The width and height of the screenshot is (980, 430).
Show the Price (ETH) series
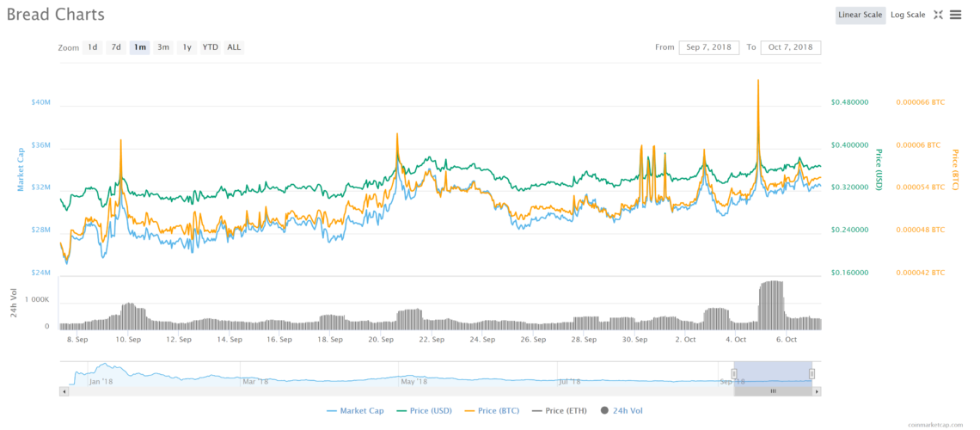pyautogui.click(x=561, y=410)
